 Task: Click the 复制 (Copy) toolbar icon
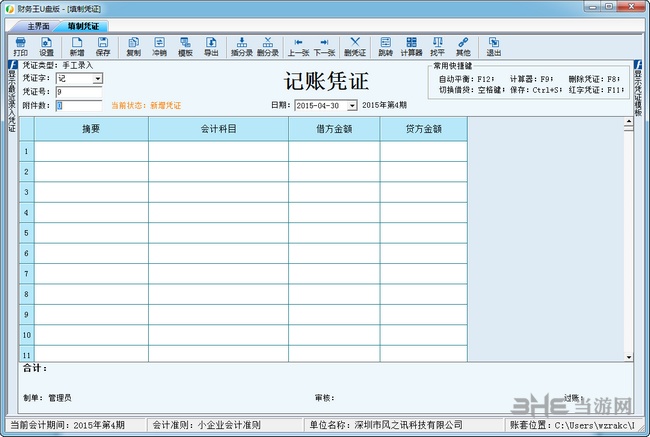coord(133,46)
